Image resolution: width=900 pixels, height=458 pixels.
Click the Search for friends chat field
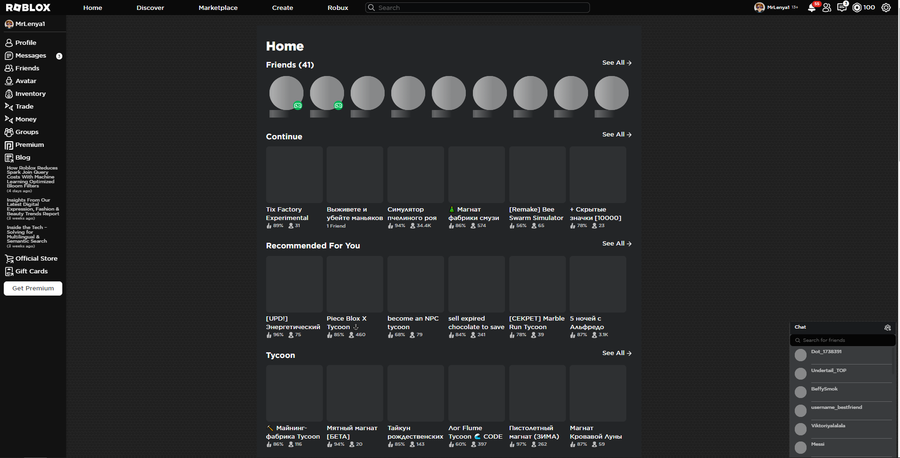click(x=843, y=340)
